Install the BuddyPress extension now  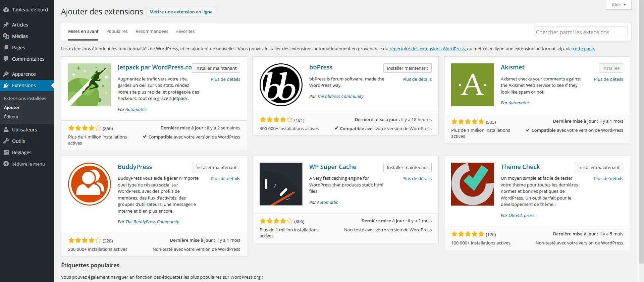tap(216, 167)
